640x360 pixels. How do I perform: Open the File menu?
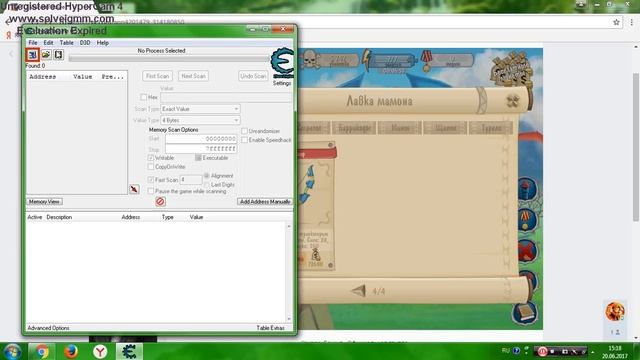pyautogui.click(x=33, y=42)
